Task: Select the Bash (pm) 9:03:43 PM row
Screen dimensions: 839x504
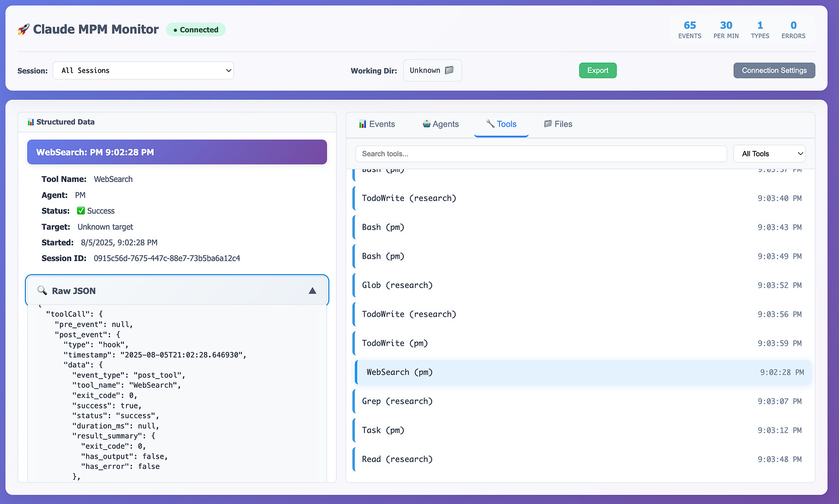Action: pyautogui.click(x=583, y=227)
